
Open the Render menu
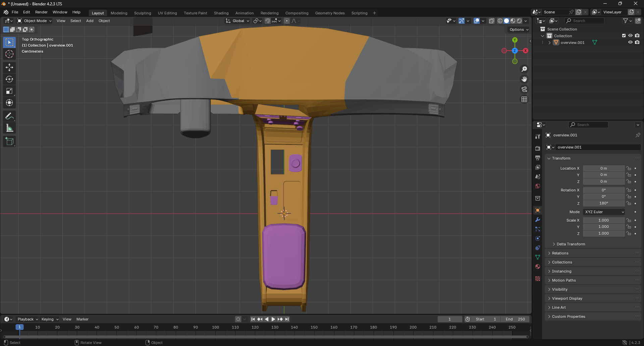point(41,12)
